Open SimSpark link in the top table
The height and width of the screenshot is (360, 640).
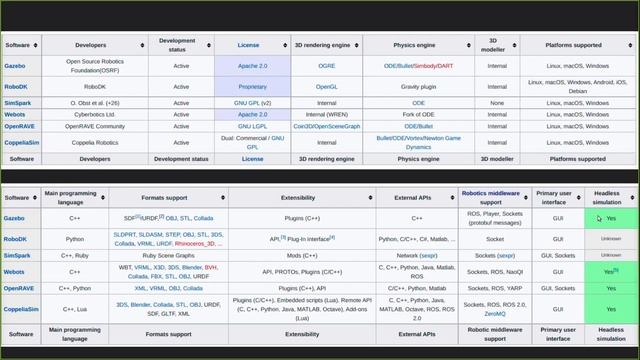point(18,103)
